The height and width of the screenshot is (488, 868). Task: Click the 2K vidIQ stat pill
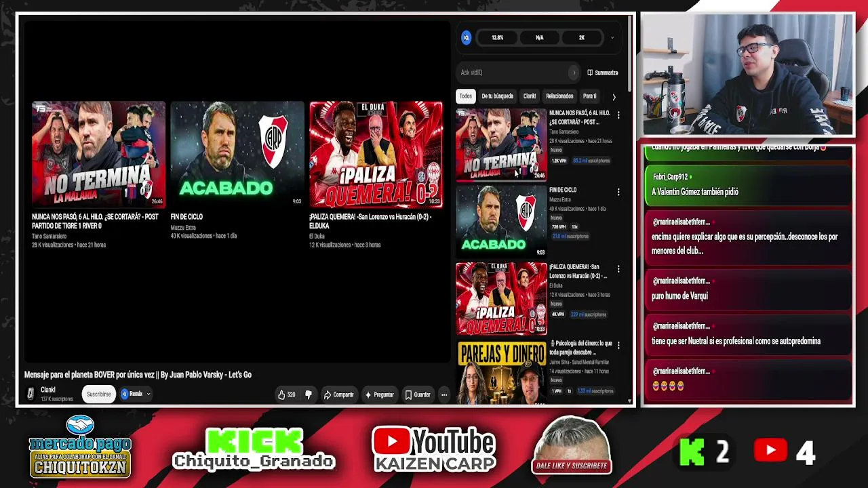click(582, 38)
